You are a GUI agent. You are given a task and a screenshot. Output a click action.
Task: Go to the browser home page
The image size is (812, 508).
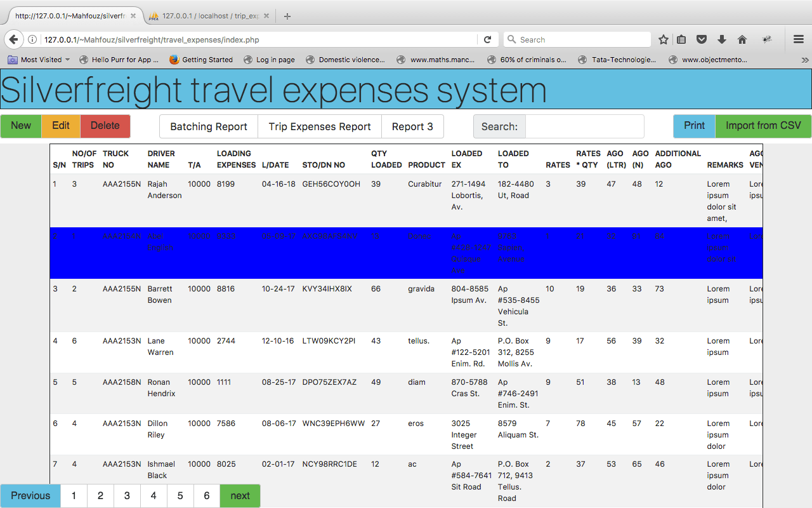click(x=742, y=39)
